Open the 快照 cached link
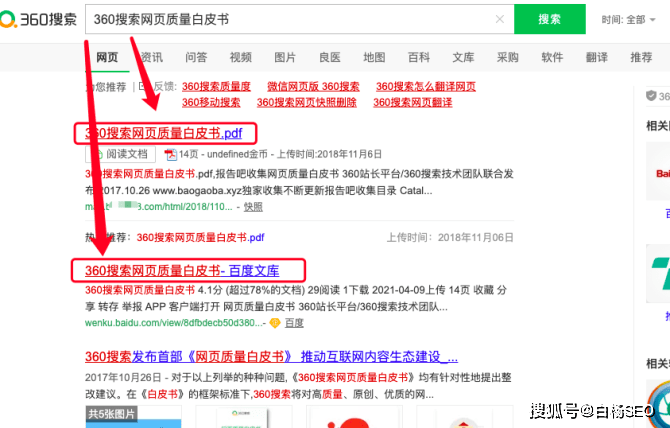Screen dimensions: 670x428 pos(253,207)
